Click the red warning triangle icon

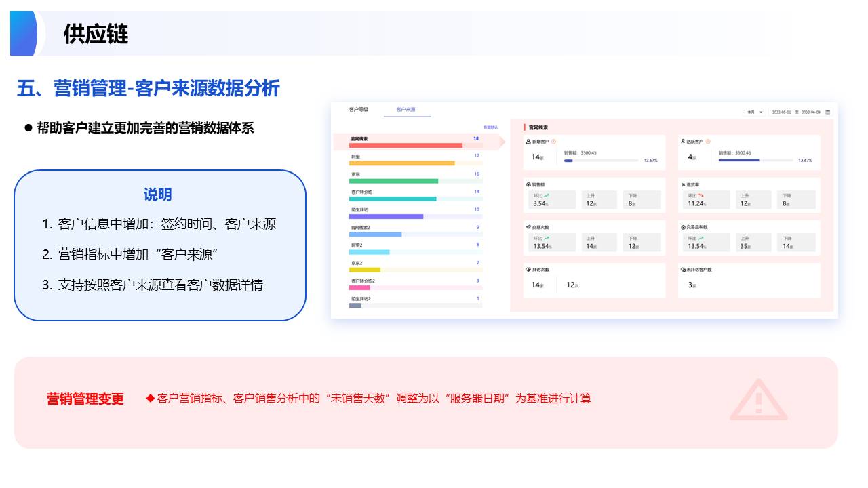[x=758, y=400]
